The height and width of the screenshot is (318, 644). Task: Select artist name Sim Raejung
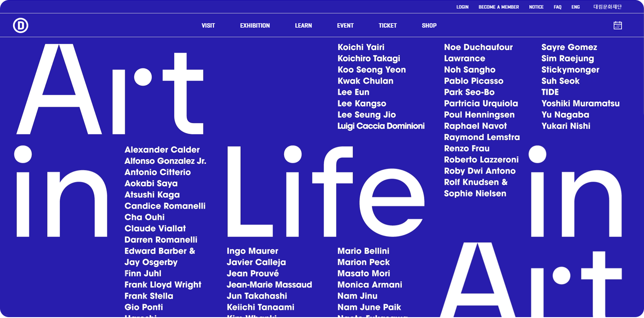568,59
